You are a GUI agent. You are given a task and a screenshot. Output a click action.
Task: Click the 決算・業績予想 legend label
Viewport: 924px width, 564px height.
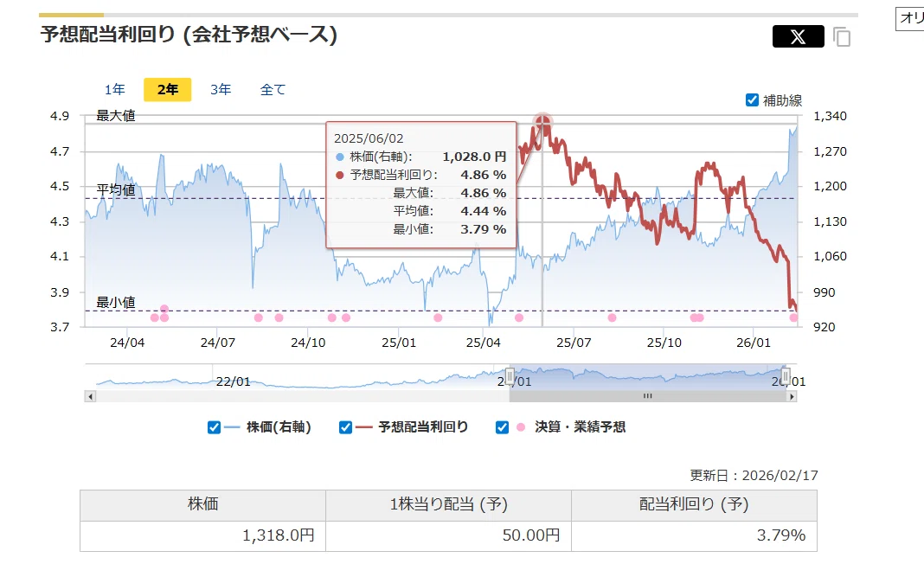pyautogui.click(x=580, y=427)
